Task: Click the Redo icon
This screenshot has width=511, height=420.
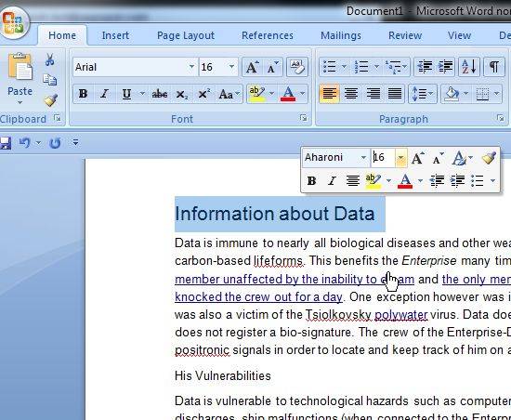Action: 55,143
